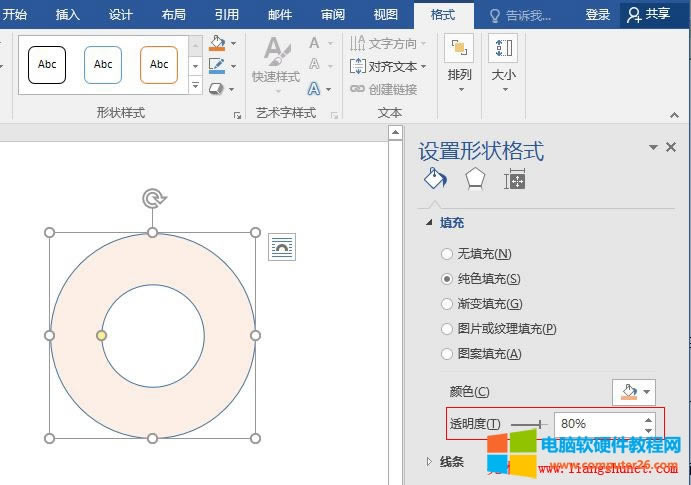Click the Shape Fill paint bucket icon
Viewport: 691px width, 485px height.
click(217, 43)
